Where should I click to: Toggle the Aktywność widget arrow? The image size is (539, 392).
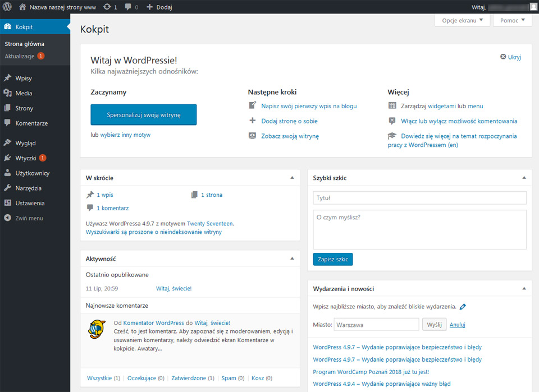(292, 259)
